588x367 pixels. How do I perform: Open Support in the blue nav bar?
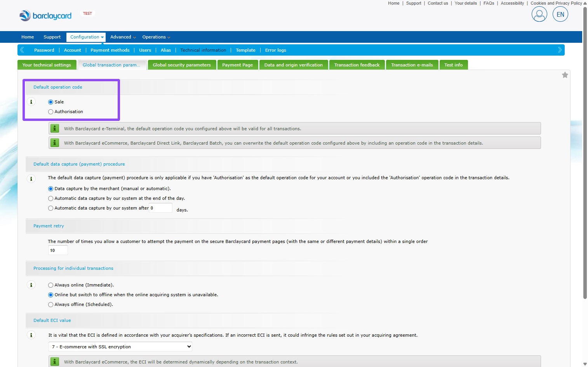pos(52,37)
